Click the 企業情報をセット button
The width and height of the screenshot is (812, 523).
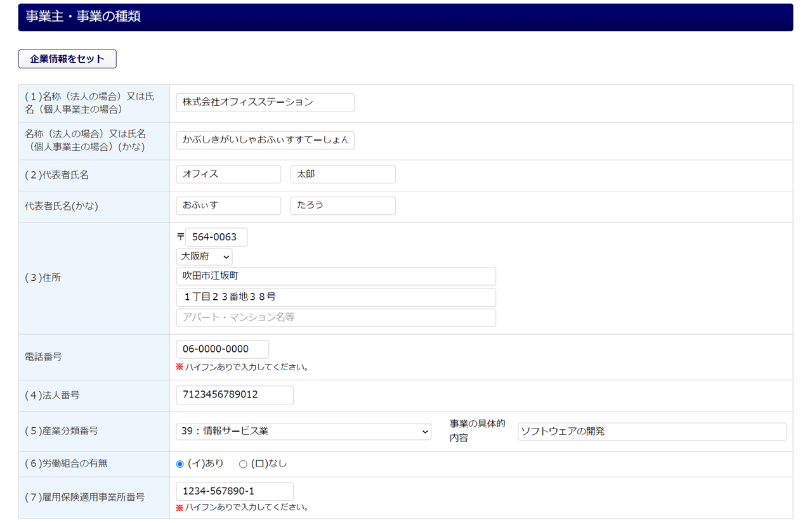pos(67,59)
